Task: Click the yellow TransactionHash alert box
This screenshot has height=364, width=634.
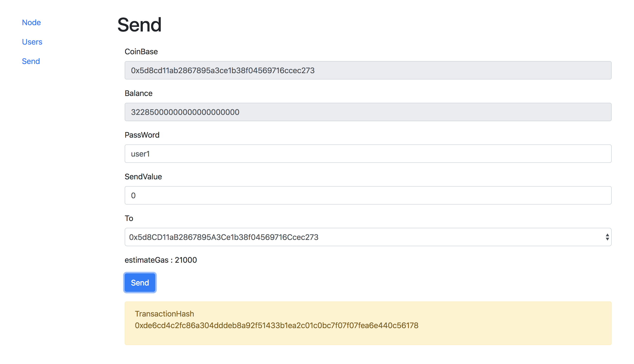Action: pyautogui.click(x=368, y=323)
